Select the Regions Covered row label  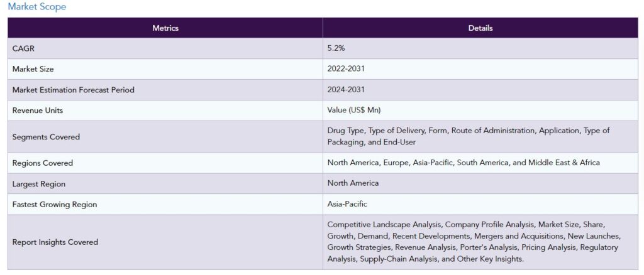click(x=43, y=163)
